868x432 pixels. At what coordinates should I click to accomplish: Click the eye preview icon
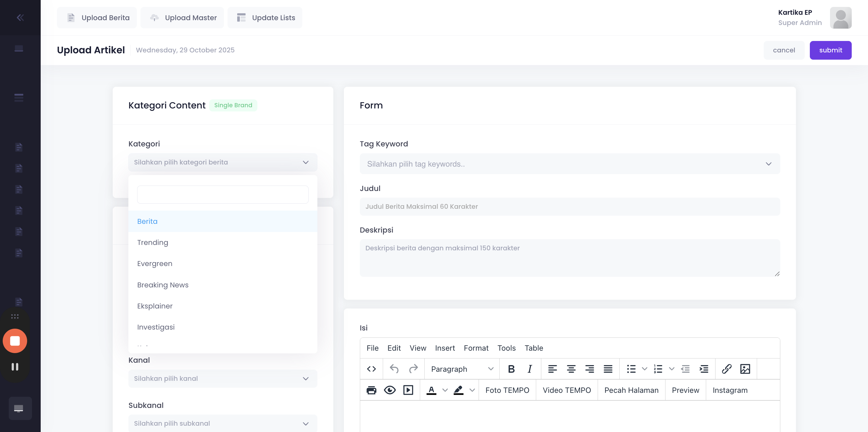point(390,390)
